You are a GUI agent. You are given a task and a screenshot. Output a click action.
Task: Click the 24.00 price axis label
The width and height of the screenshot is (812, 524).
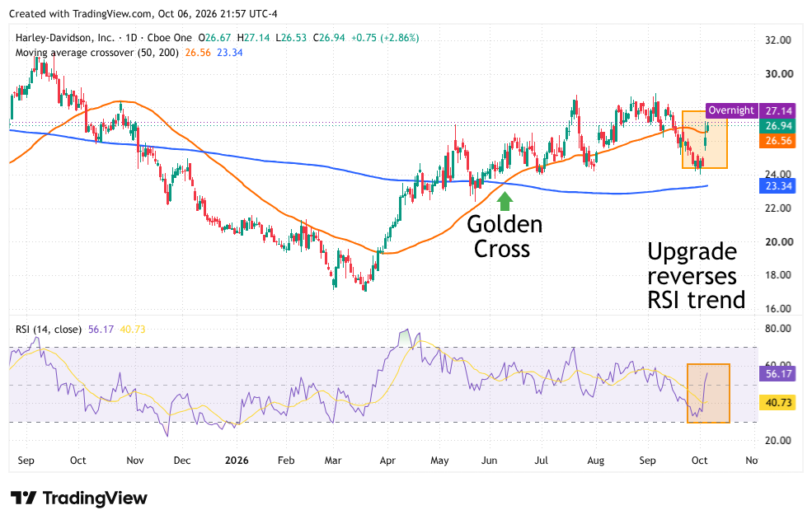coord(778,174)
